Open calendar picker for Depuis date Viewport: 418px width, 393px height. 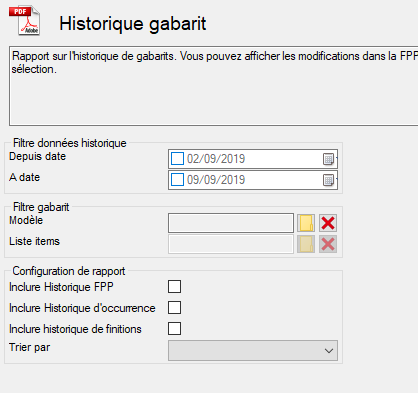click(329, 159)
